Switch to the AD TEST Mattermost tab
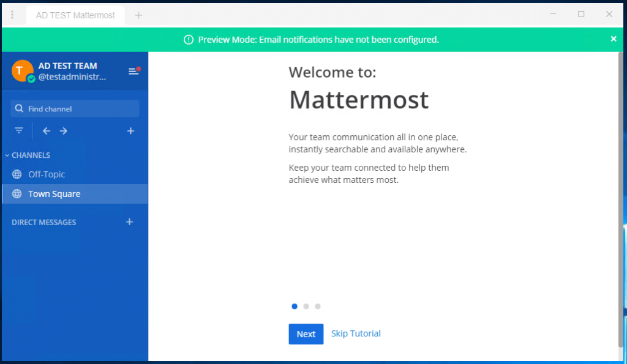 [x=75, y=15]
